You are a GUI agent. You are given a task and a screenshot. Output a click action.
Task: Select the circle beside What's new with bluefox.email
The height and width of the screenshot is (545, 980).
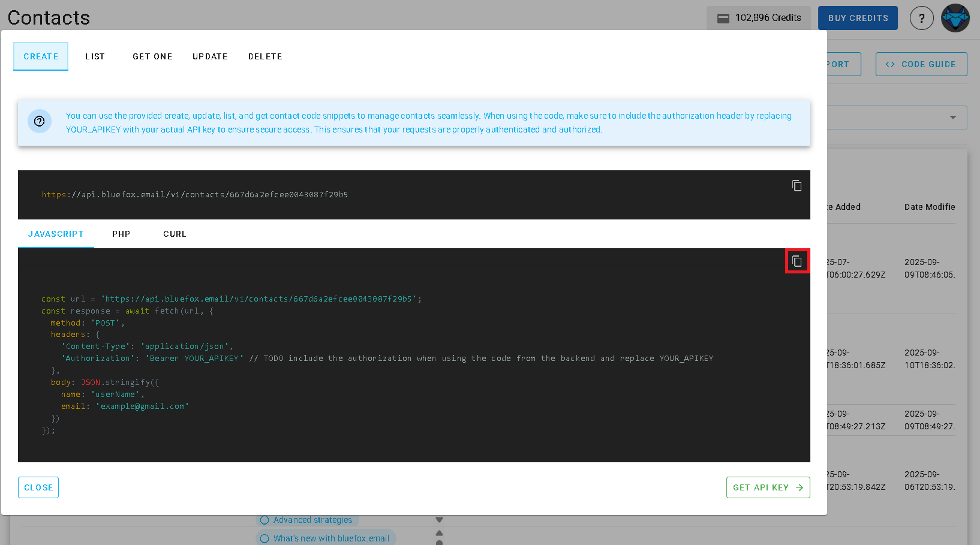[264, 538]
